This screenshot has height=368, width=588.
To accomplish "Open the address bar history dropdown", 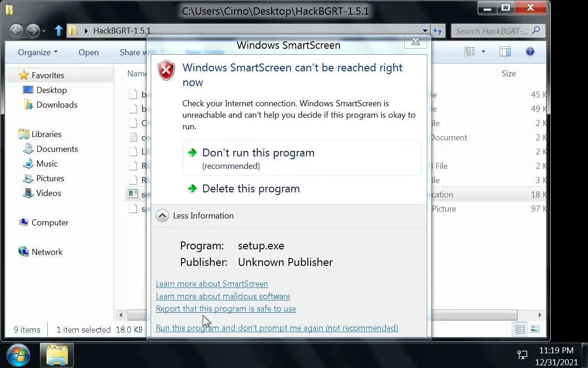I will click(x=426, y=31).
